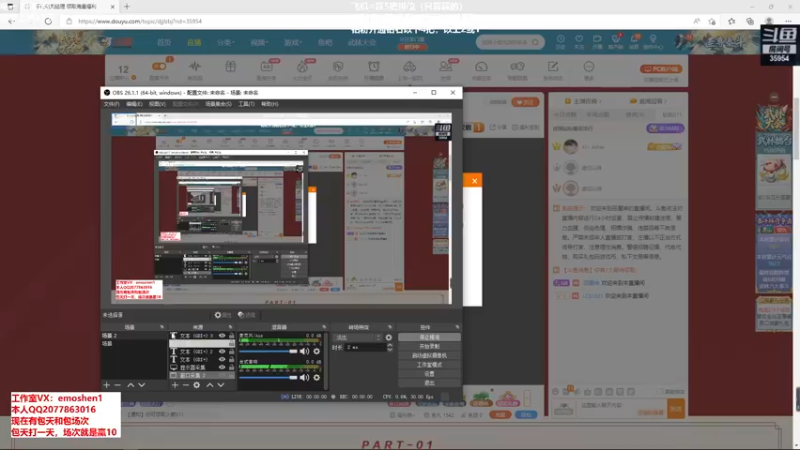Viewport: 800px width, 450px height.
Task: Click the audio mixer vertical scrollbar
Action: coord(325,360)
